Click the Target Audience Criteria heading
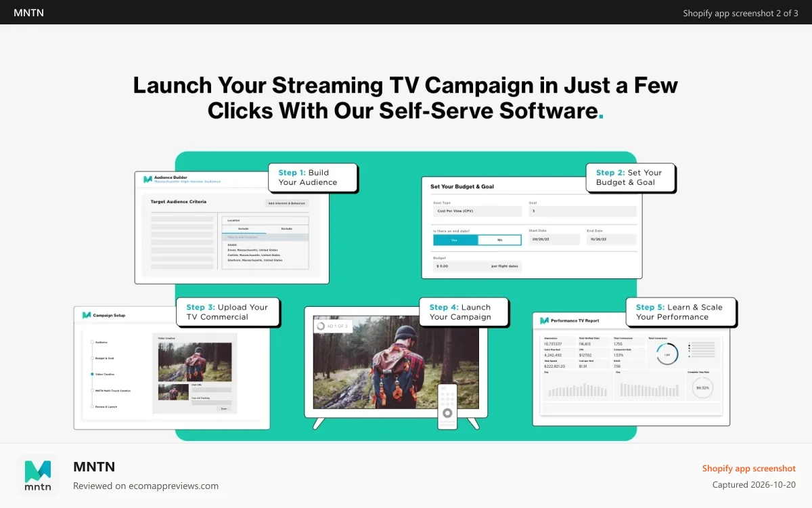 (x=179, y=202)
